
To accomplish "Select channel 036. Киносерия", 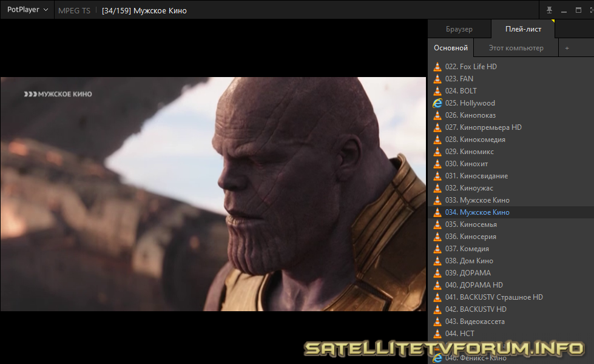I will pyautogui.click(x=471, y=237).
